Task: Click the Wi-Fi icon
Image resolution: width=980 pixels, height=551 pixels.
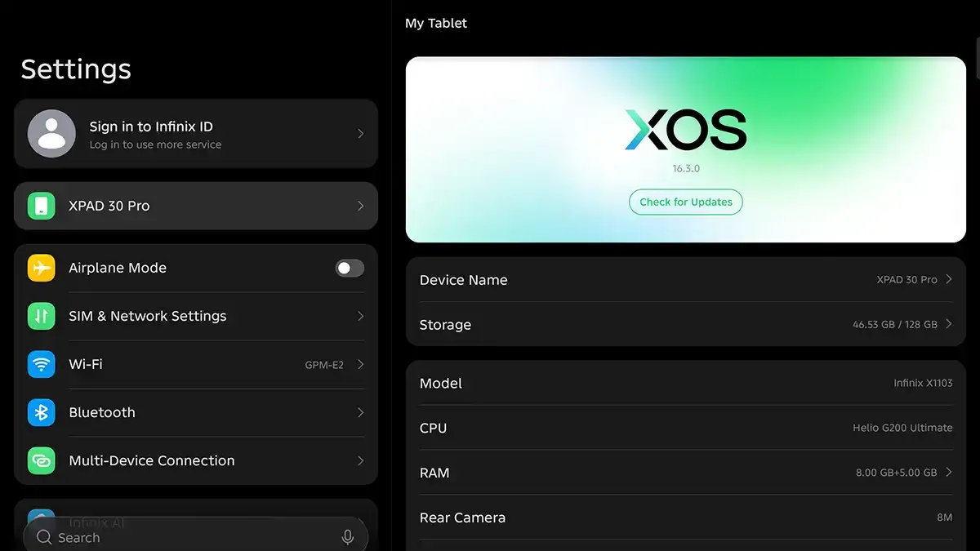Action: (41, 364)
